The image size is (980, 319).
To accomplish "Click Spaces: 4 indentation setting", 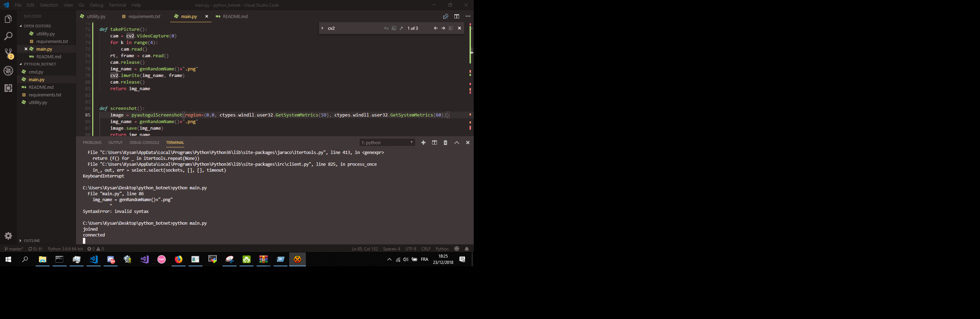I will 392,249.
